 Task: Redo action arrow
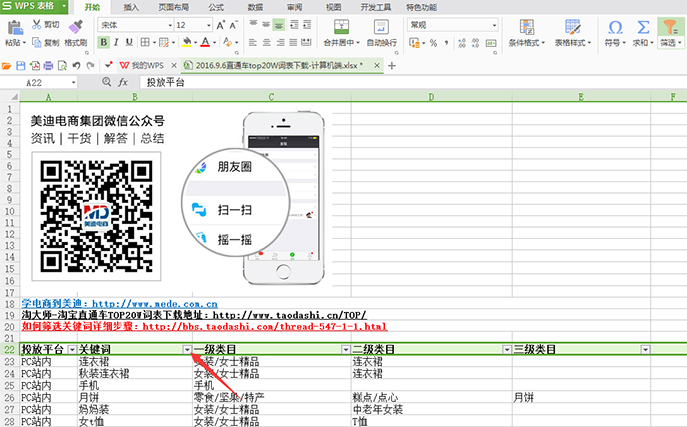tap(90, 66)
